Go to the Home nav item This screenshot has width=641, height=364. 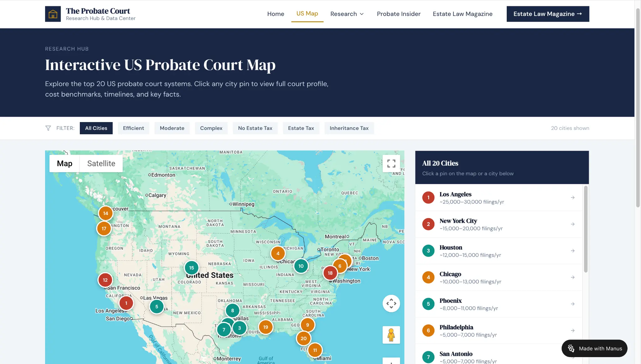click(x=275, y=14)
